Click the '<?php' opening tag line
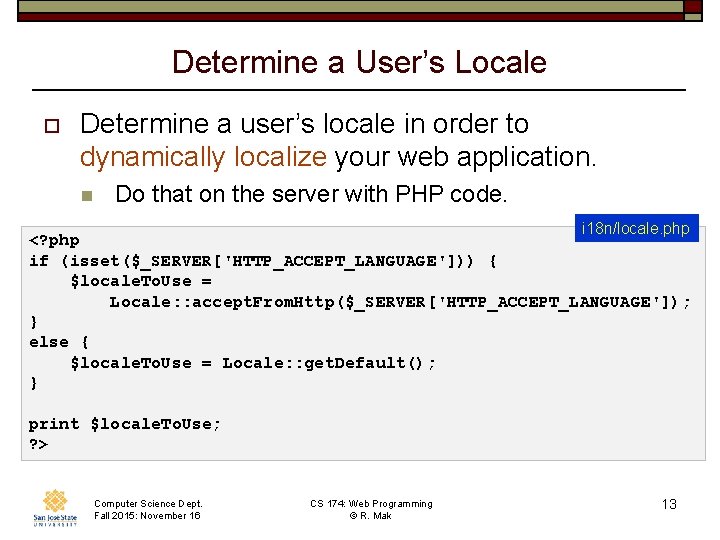This screenshot has height=540, width=720. (54, 241)
